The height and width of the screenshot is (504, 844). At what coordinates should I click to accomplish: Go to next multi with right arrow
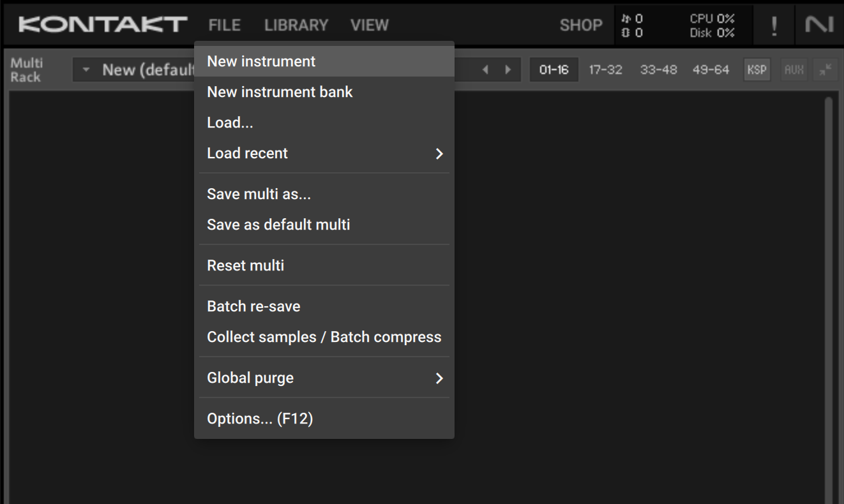tap(508, 70)
